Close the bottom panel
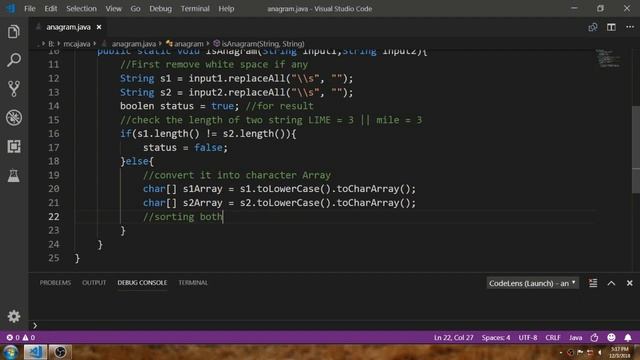This screenshot has height=360, width=640. click(629, 283)
